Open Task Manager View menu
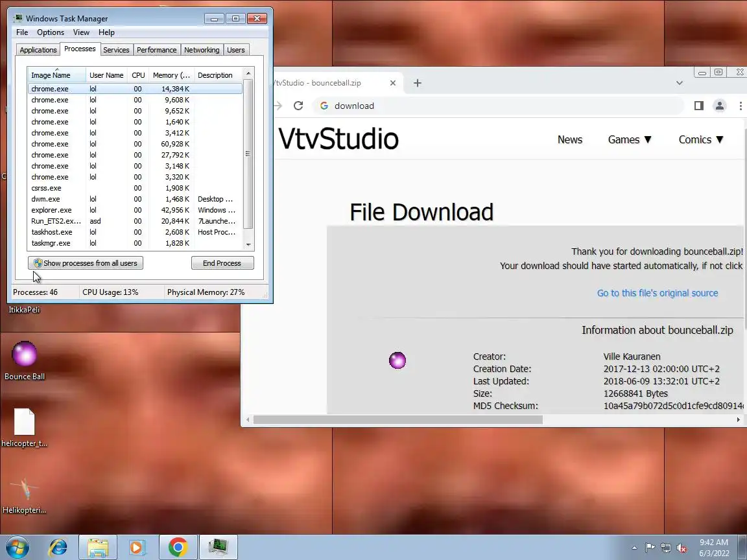Screen dimensions: 747x560 point(81,32)
